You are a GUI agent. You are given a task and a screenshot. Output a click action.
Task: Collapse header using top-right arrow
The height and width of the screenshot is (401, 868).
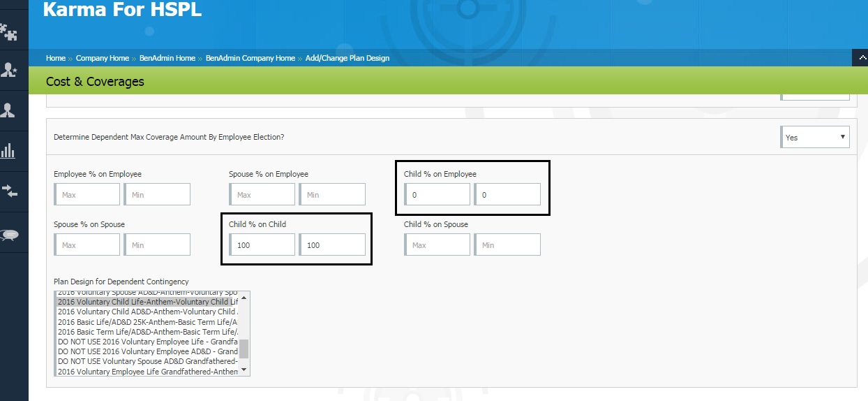click(860, 59)
